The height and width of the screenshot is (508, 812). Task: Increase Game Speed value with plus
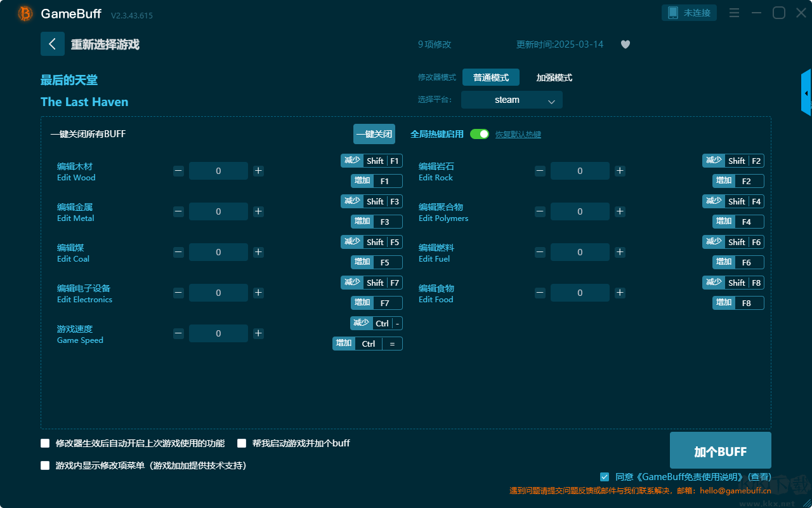258,333
